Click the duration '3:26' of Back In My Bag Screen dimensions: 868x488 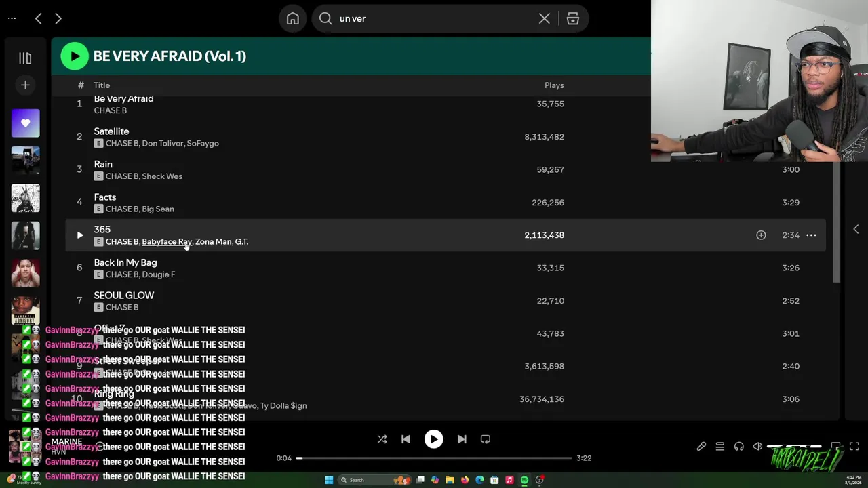791,268
